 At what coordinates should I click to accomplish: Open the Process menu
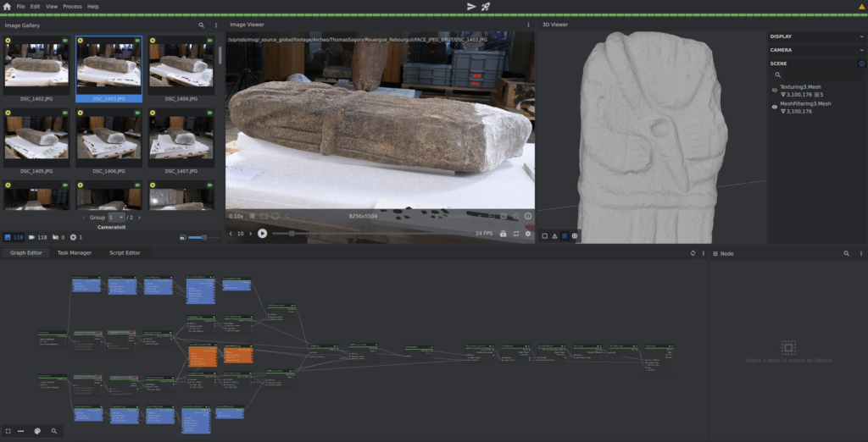coord(72,6)
